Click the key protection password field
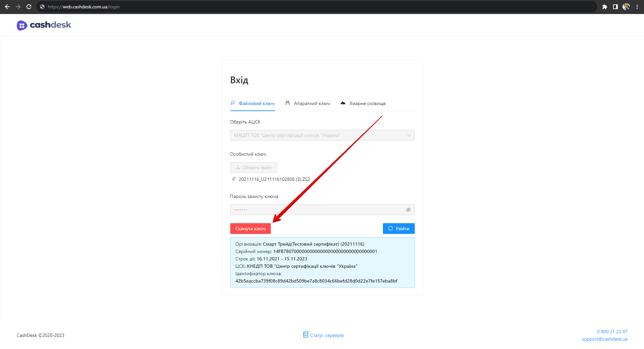Viewport: 644px width, 349px height. (x=317, y=210)
